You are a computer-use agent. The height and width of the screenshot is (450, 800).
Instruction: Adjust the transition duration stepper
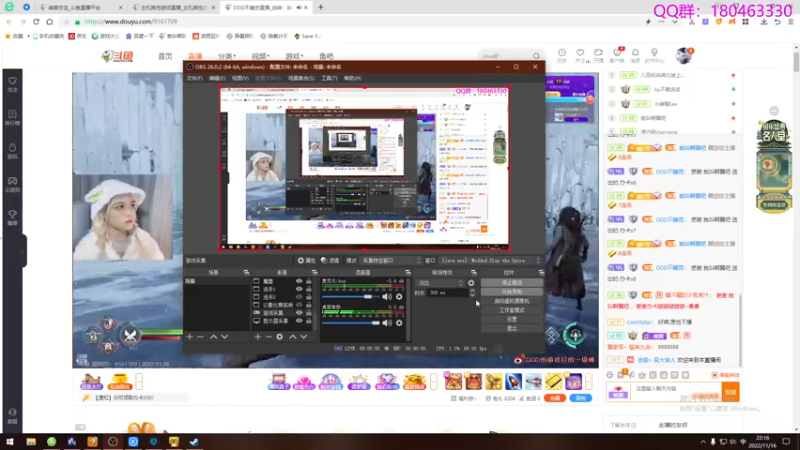[472, 293]
